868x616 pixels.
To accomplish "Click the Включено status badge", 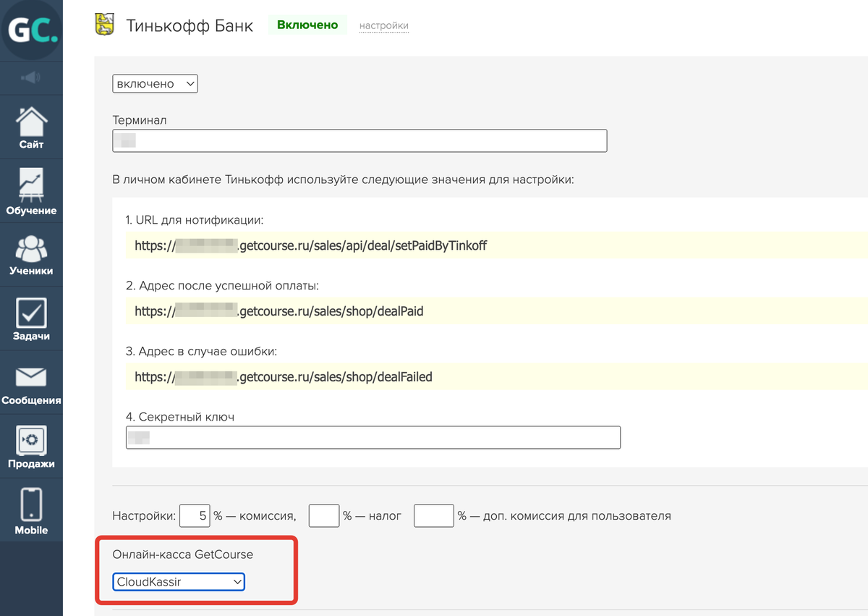I will point(307,25).
